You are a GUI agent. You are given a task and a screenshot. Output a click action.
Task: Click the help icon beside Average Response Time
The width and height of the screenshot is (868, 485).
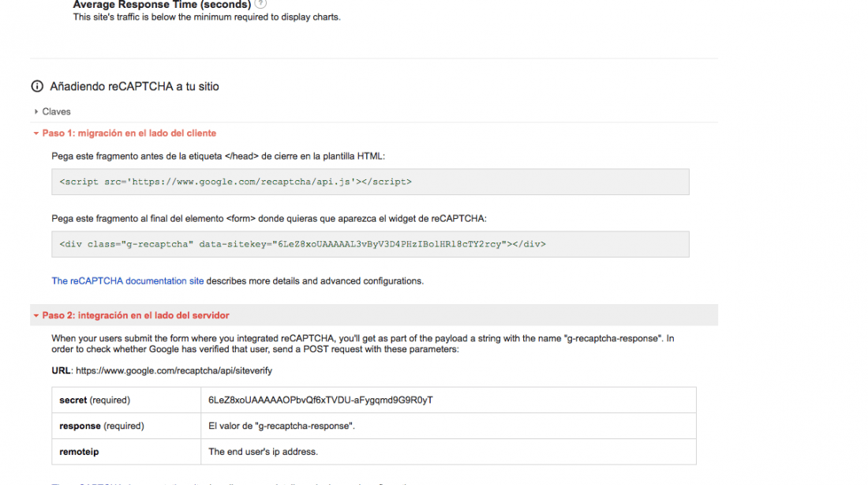coord(260,3)
